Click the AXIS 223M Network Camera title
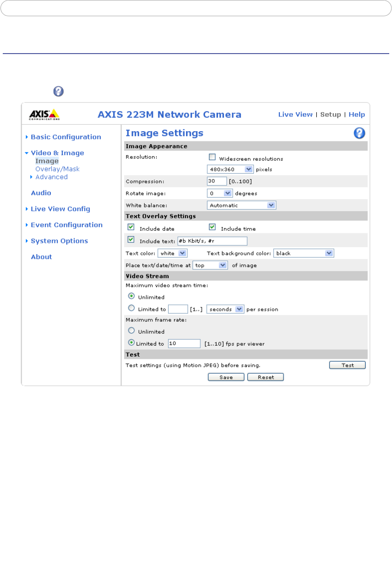Image resolution: width=392 pixels, height=564 pixels. tap(169, 115)
